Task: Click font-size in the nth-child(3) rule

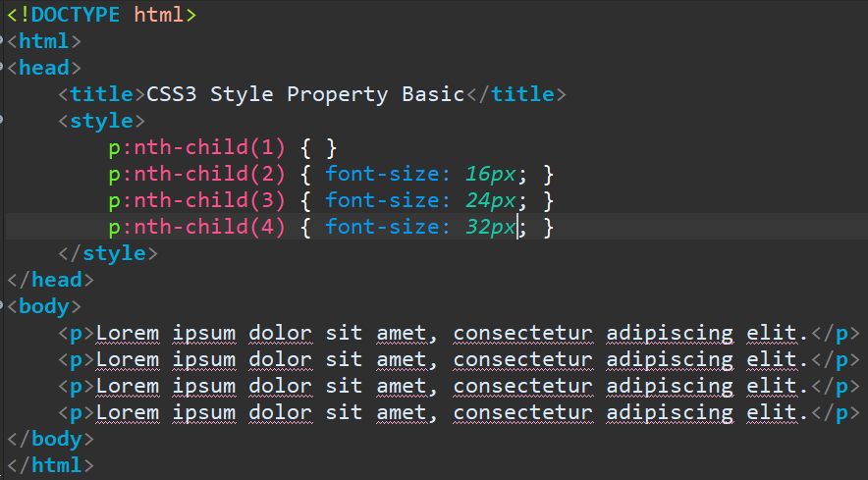Action: pos(382,201)
